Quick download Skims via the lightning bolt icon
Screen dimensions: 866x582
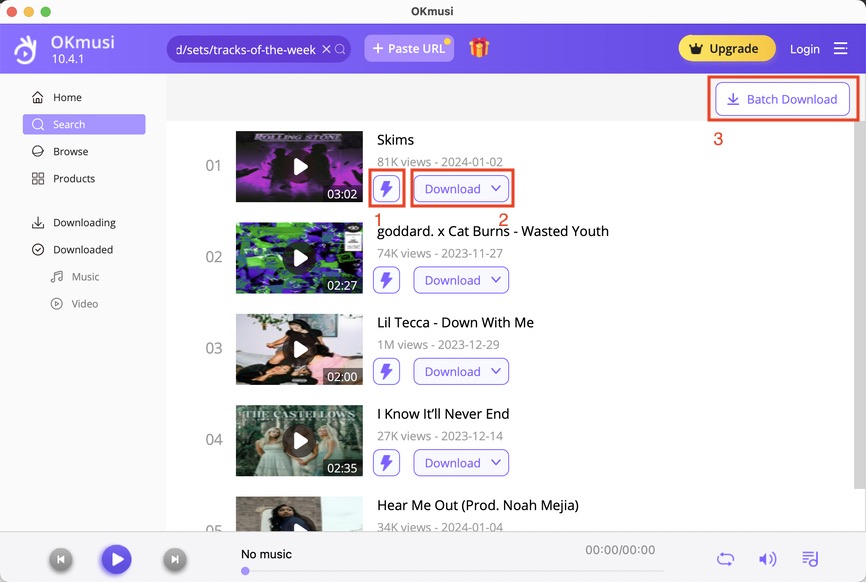point(386,188)
